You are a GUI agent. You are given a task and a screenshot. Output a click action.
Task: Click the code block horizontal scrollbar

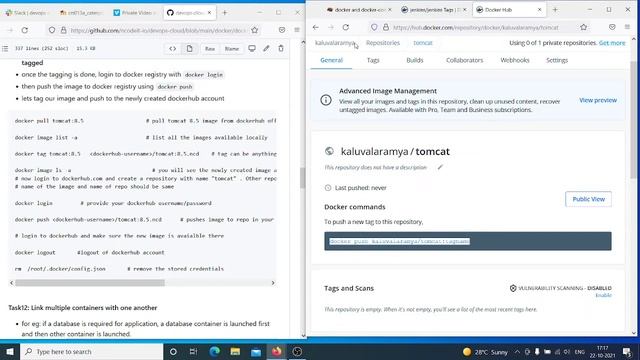point(90,282)
